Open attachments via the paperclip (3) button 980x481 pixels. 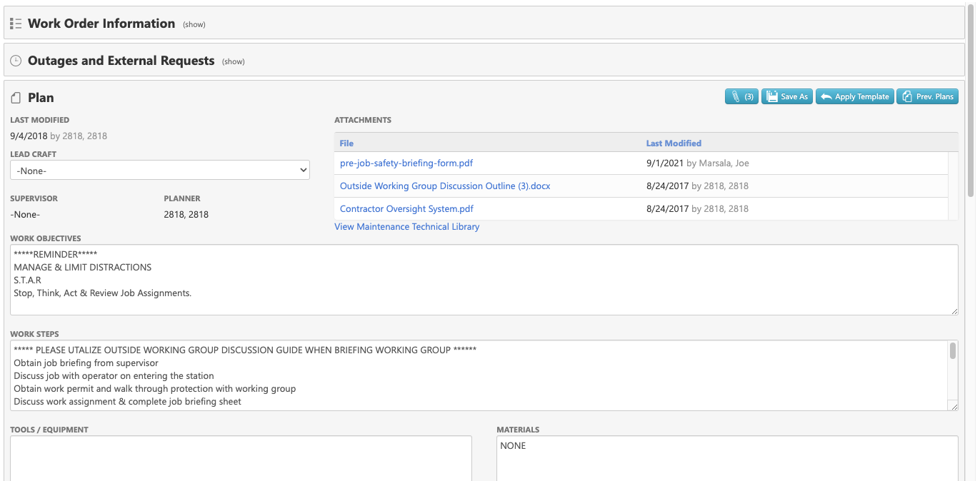[741, 96]
